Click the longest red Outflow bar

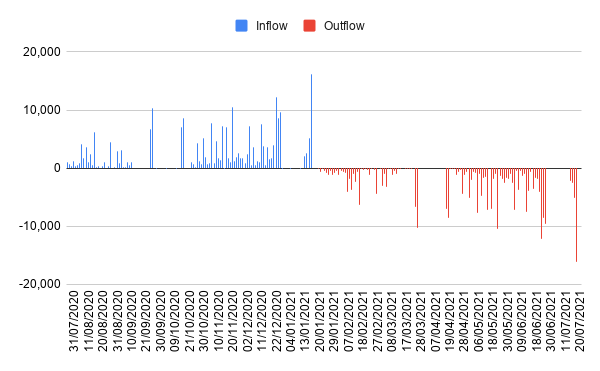576,215
